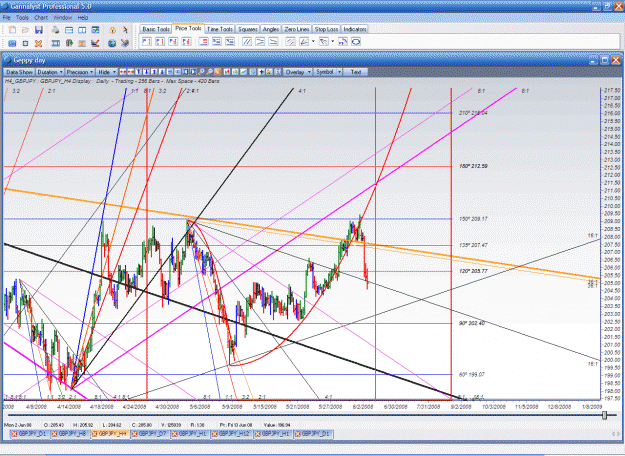Switch to the Time Tools tab
The image size is (625, 456).
coord(220,29)
